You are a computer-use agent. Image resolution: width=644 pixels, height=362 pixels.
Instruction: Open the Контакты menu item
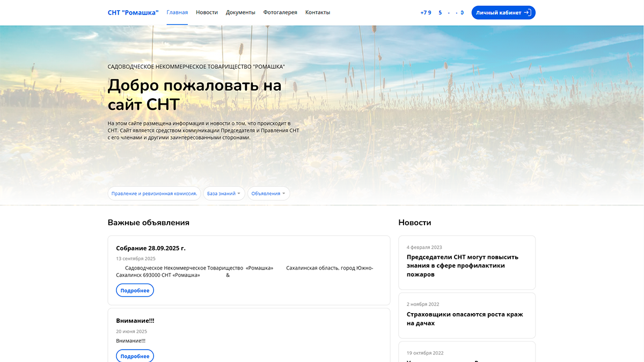click(318, 12)
